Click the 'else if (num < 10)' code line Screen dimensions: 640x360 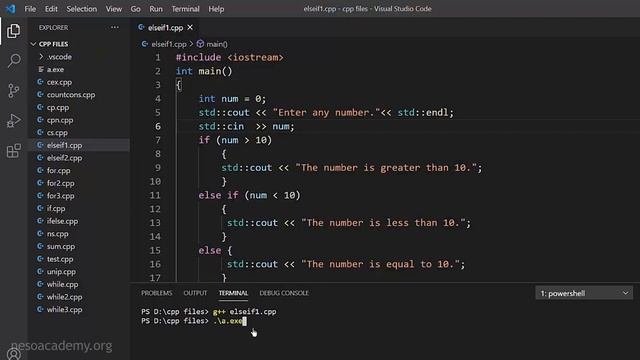point(249,196)
